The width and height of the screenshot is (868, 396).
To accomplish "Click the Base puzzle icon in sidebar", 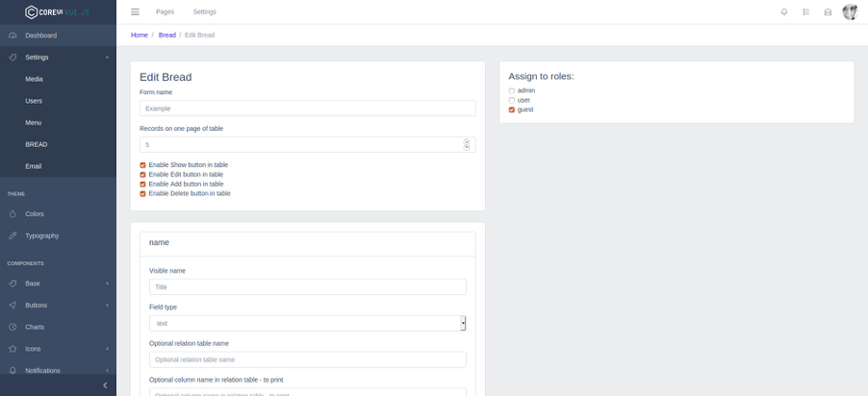I will (13, 284).
